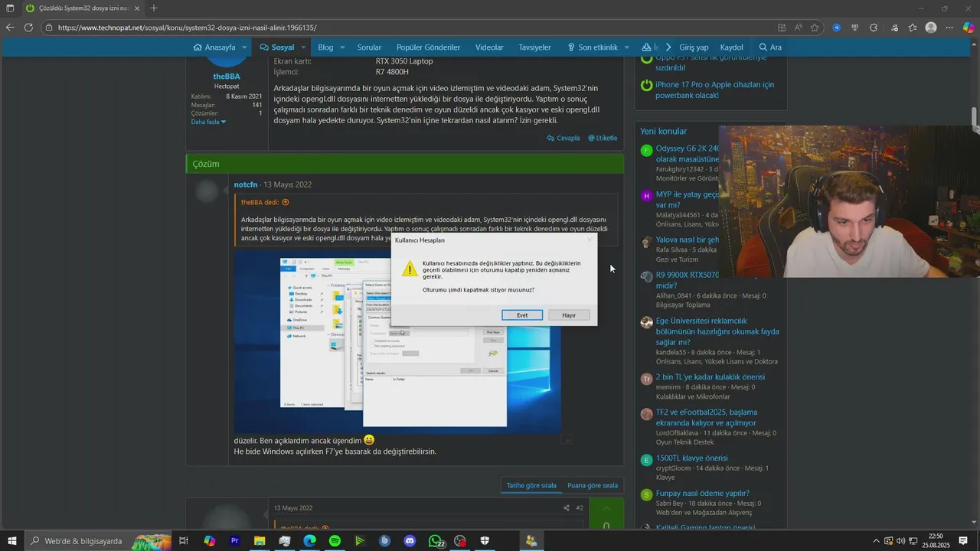The width and height of the screenshot is (980, 551).
Task: Open WhatsApp from the taskbar
Action: click(x=435, y=541)
